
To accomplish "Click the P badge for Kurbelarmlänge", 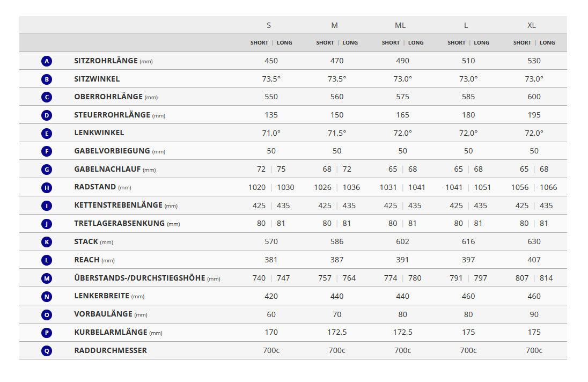I will (x=47, y=333).
